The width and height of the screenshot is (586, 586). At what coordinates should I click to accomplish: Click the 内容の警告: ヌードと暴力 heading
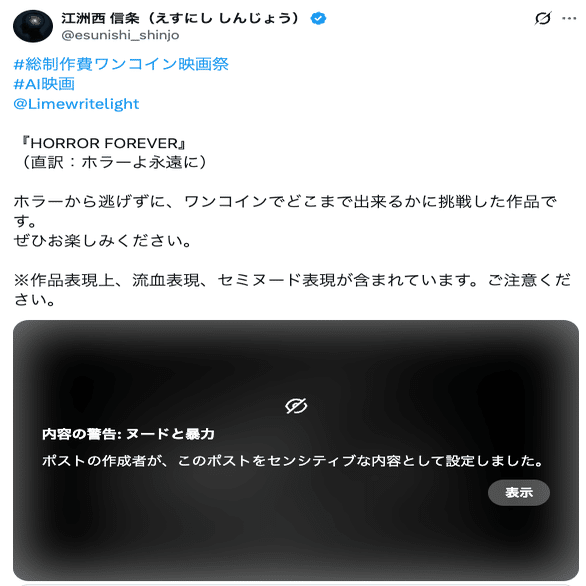[128, 434]
